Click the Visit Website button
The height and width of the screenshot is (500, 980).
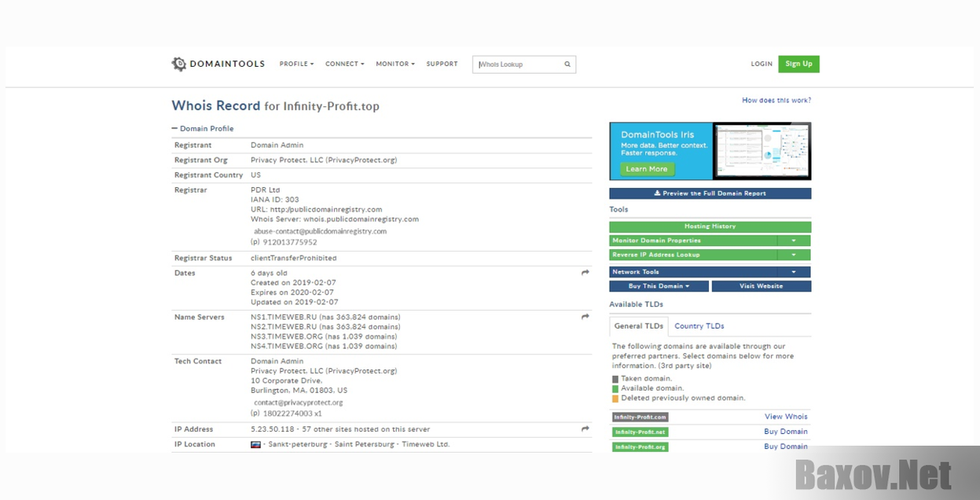[762, 286]
